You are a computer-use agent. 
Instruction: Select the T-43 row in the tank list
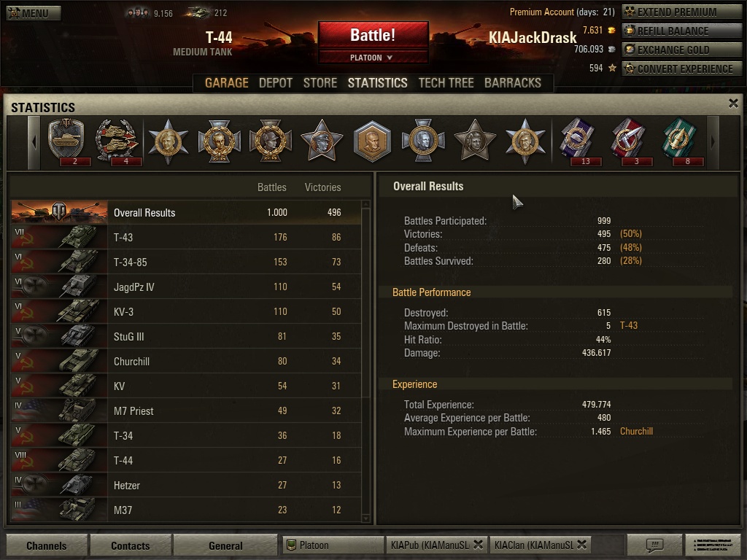(186, 237)
